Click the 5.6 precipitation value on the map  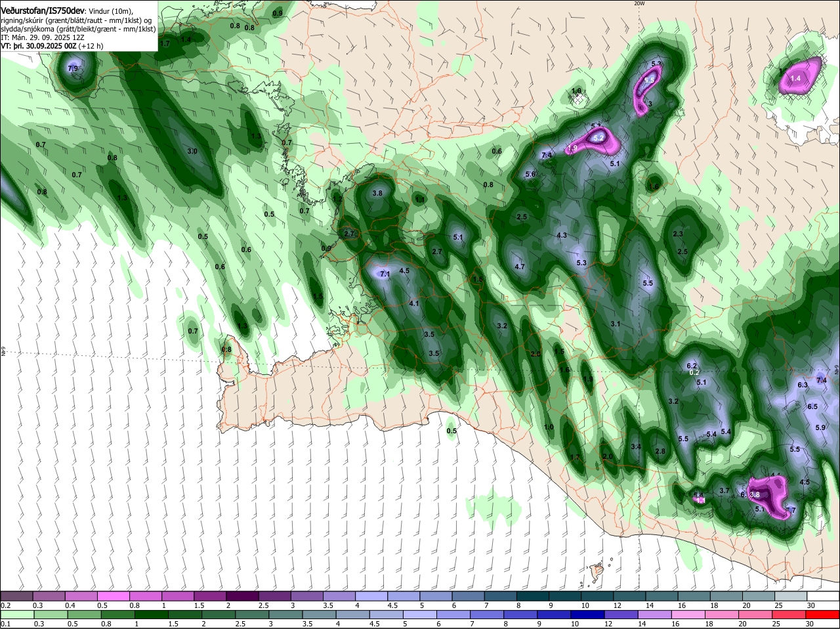(x=531, y=174)
